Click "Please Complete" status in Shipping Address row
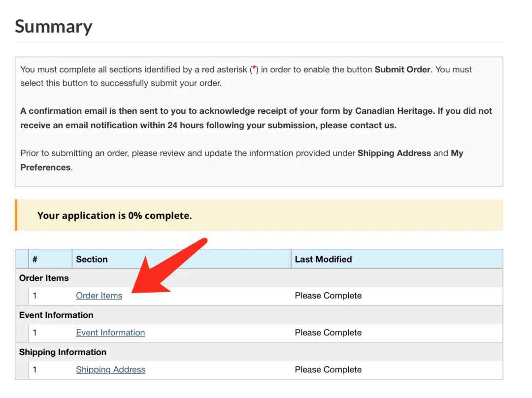Viewport: 532px width, 398px height. pos(328,369)
